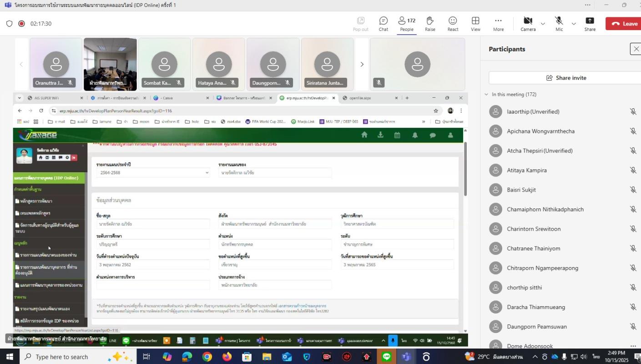The width and height of the screenshot is (641, 364).
Task: Click the Sombat video tile
Action: pos(164,64)
